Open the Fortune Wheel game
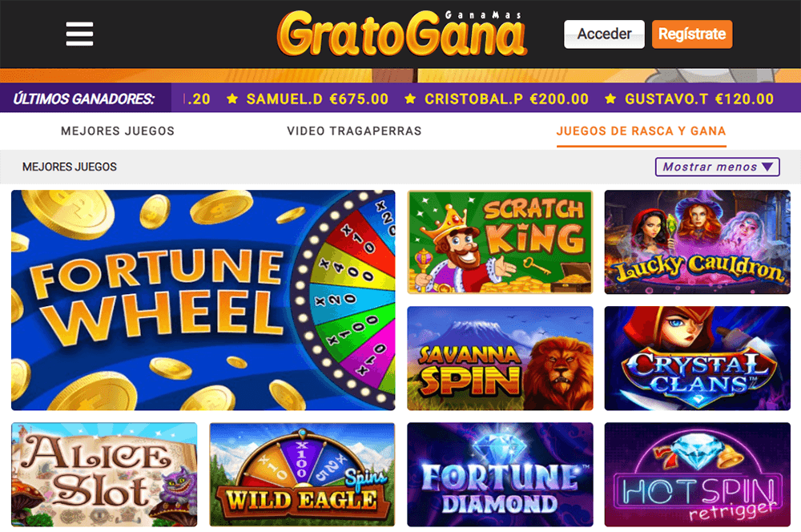 coord(203,300)
